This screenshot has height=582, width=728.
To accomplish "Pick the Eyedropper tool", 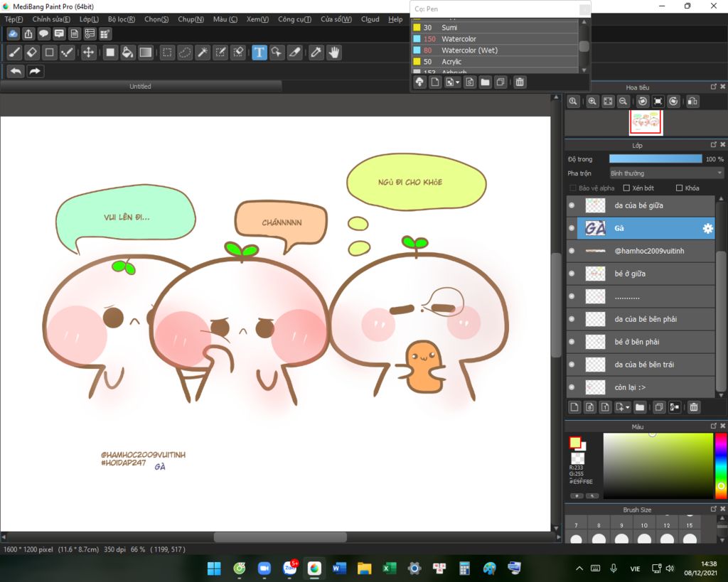I will pyautogui.click(x=316, y=53).
